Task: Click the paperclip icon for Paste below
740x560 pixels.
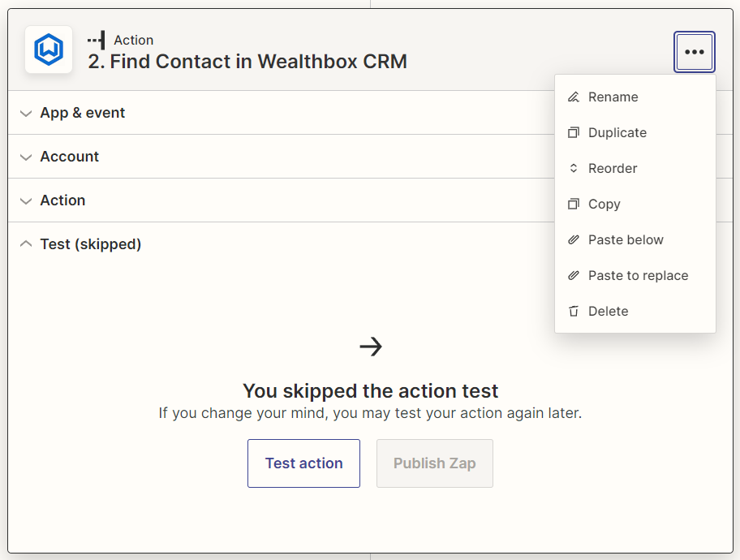Action: click(574, 239)
